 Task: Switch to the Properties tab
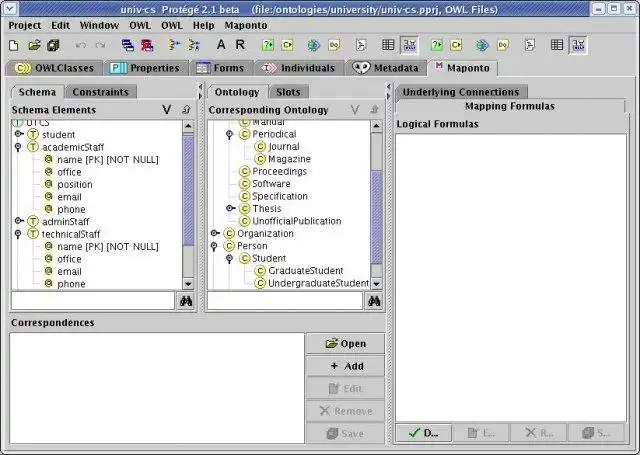[145, 68]
